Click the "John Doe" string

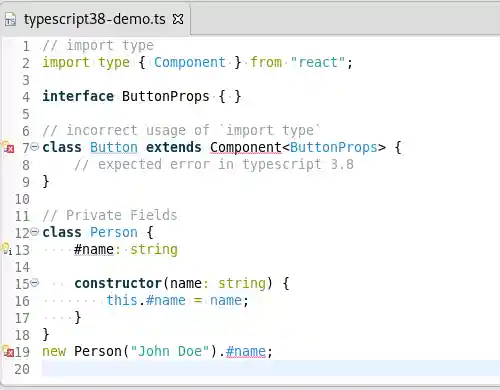click(x=170, y=351)
